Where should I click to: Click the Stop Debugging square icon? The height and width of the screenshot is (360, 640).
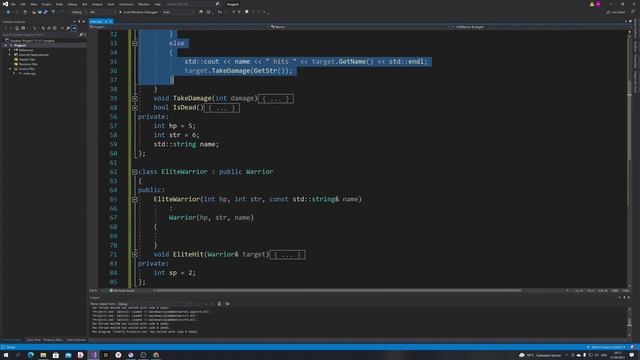click(247, 12)
